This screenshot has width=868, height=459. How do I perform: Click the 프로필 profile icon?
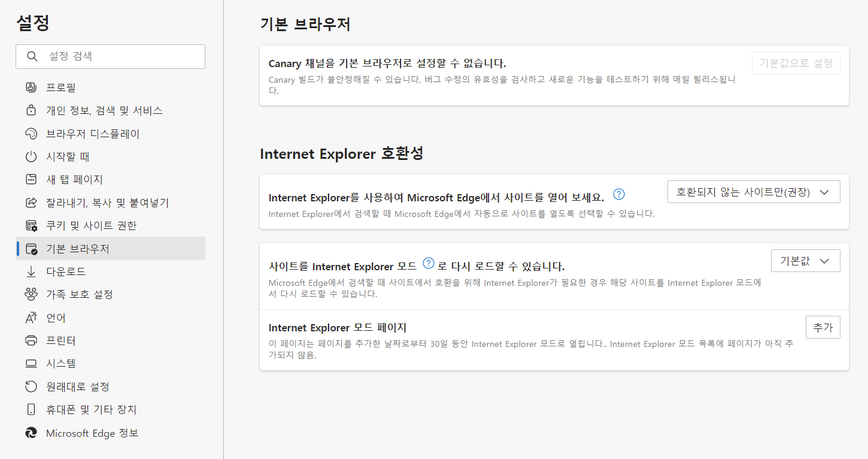tap(31, 87)
